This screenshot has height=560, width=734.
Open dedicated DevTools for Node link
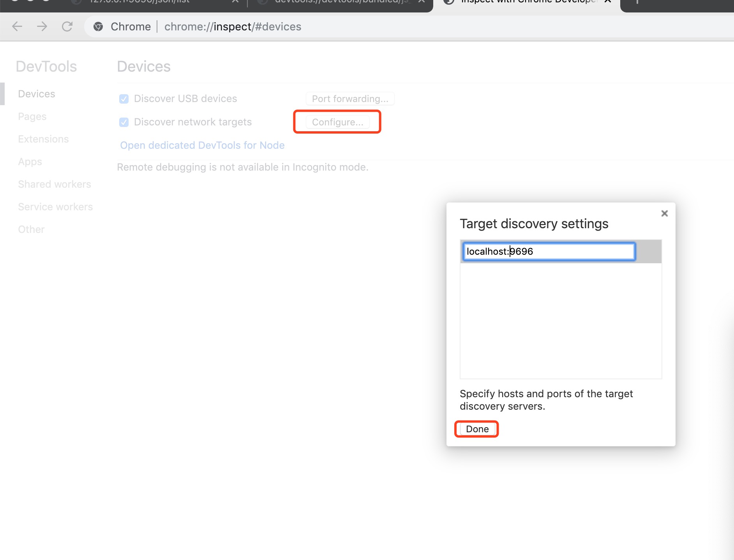[202, 145]
